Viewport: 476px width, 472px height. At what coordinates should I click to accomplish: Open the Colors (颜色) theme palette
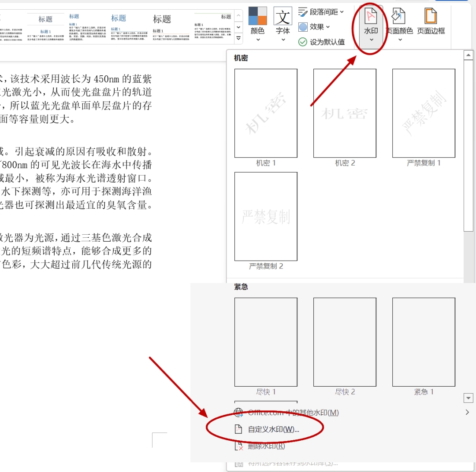pos(257,24)
